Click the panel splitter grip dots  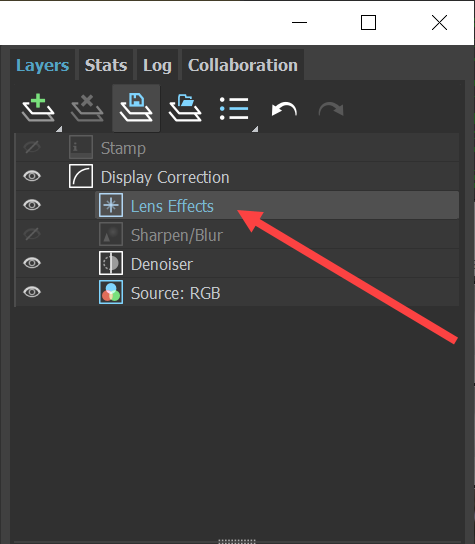tap(237, 541)
